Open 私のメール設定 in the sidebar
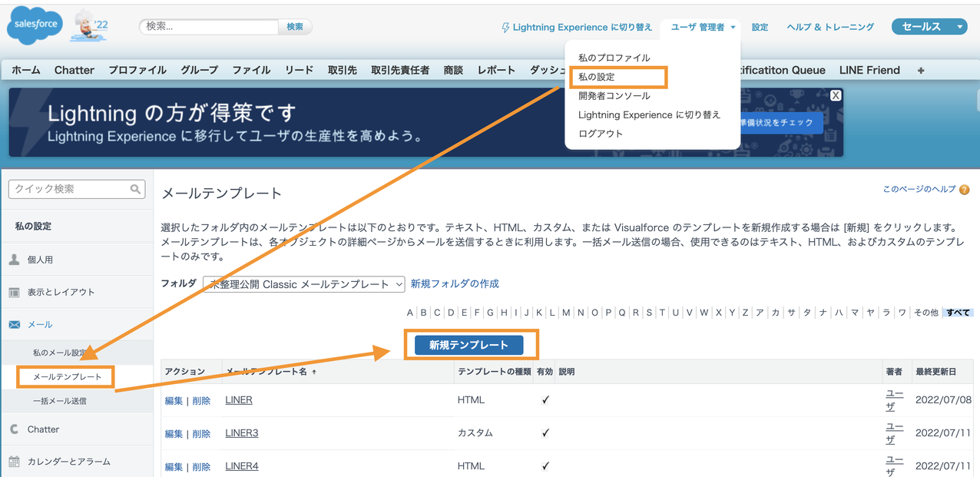Screen dimensions: 980x477 point(61,353)
